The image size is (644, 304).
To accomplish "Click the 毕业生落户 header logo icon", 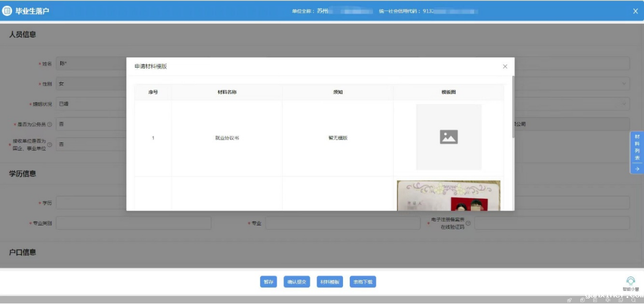I will [7, 11].
